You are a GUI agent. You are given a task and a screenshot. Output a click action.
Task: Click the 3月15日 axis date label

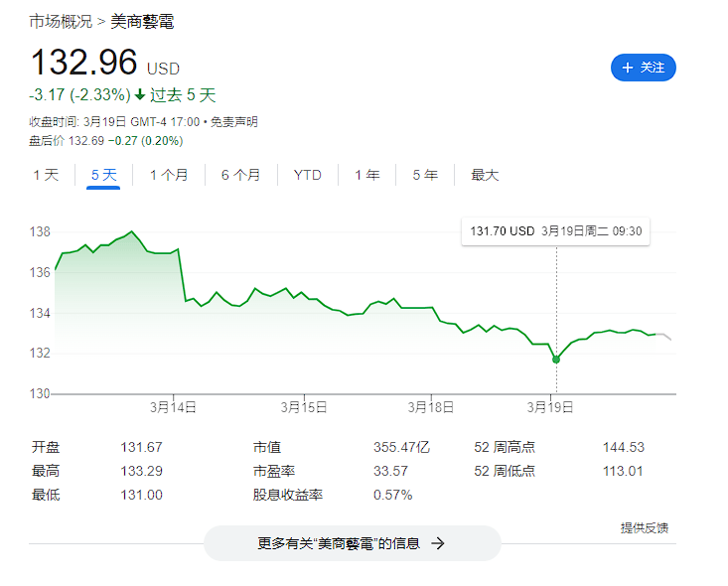(x=304, y=407)
